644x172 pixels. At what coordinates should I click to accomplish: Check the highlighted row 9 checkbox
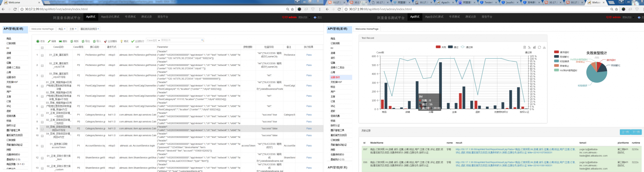click(x=42, y=128)
